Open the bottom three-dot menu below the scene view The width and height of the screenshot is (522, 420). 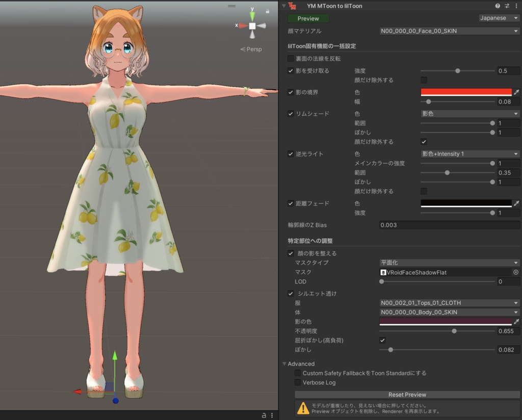[272, 415]
